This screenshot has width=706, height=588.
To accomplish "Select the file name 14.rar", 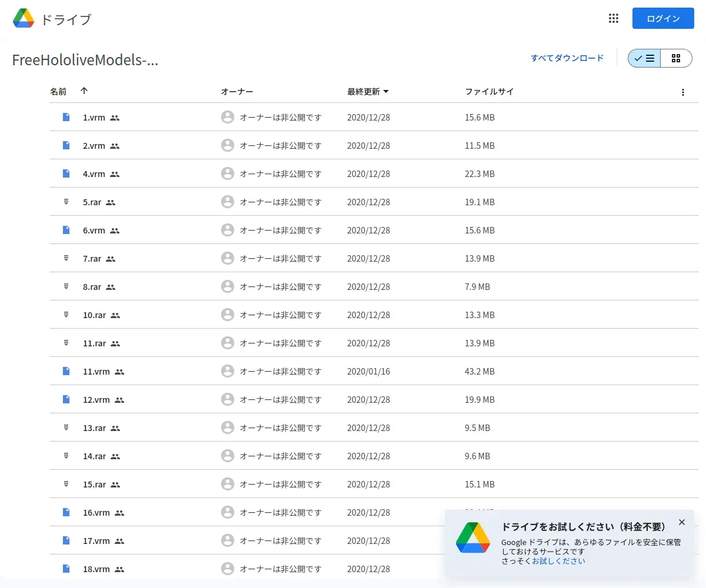I will click(x=95, y=456).
